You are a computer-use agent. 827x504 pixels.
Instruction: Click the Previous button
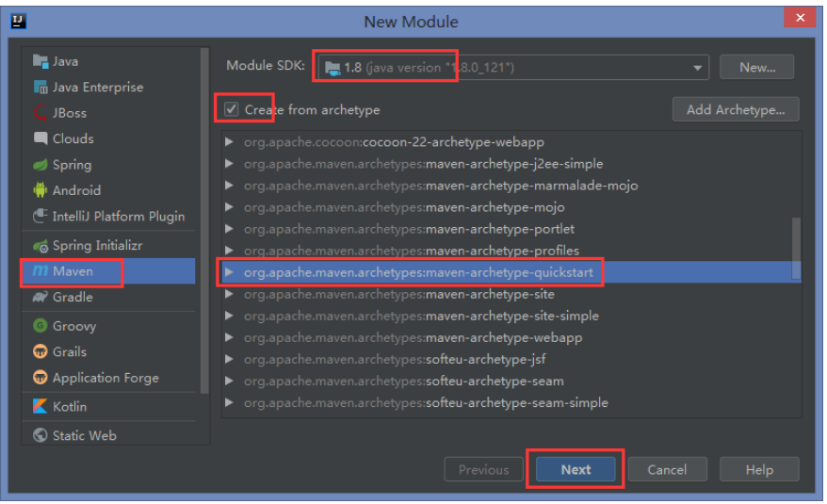pos(483,469)
